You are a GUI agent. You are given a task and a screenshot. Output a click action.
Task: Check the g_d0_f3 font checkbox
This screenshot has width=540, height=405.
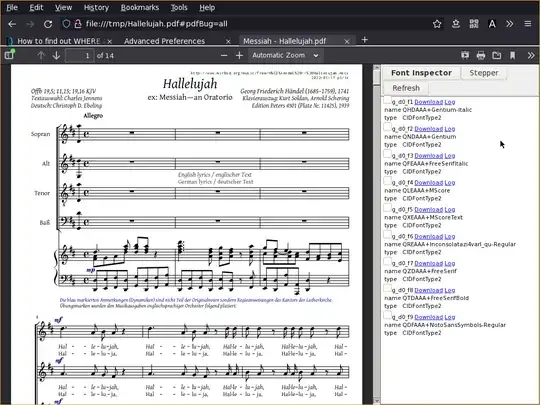click(x=387, y=154)
